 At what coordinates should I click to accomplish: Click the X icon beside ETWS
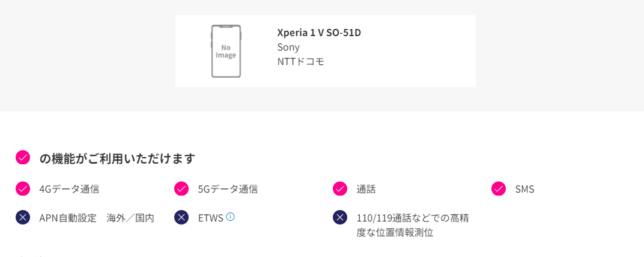[181, 217]
